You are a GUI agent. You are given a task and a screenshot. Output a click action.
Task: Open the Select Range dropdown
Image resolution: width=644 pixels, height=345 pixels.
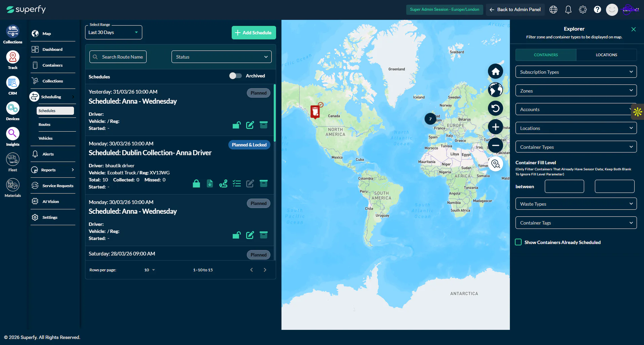pos(114,32)
